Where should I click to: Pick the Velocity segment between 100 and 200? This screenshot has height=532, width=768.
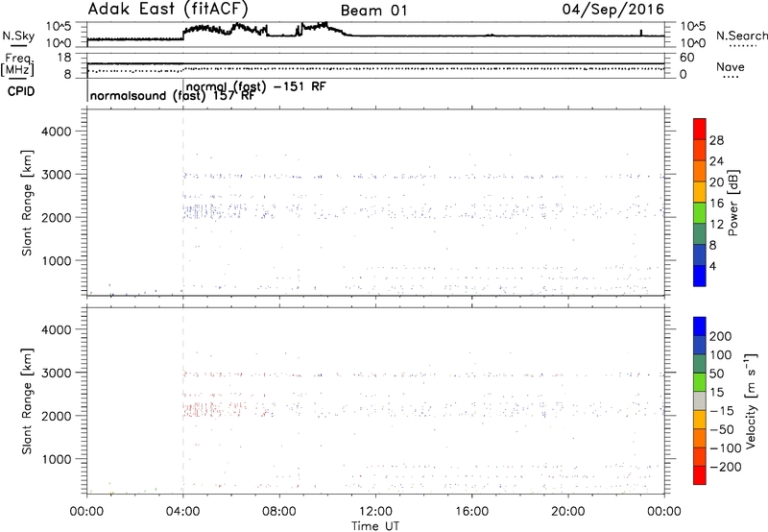[x=700, y=346]
